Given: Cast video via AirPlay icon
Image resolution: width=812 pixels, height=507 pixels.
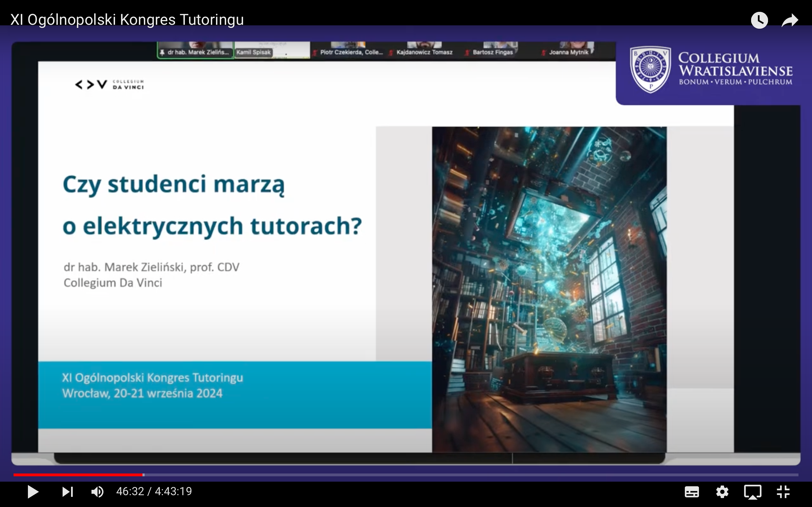Looking at the screenshot, I should click(753, 492).
